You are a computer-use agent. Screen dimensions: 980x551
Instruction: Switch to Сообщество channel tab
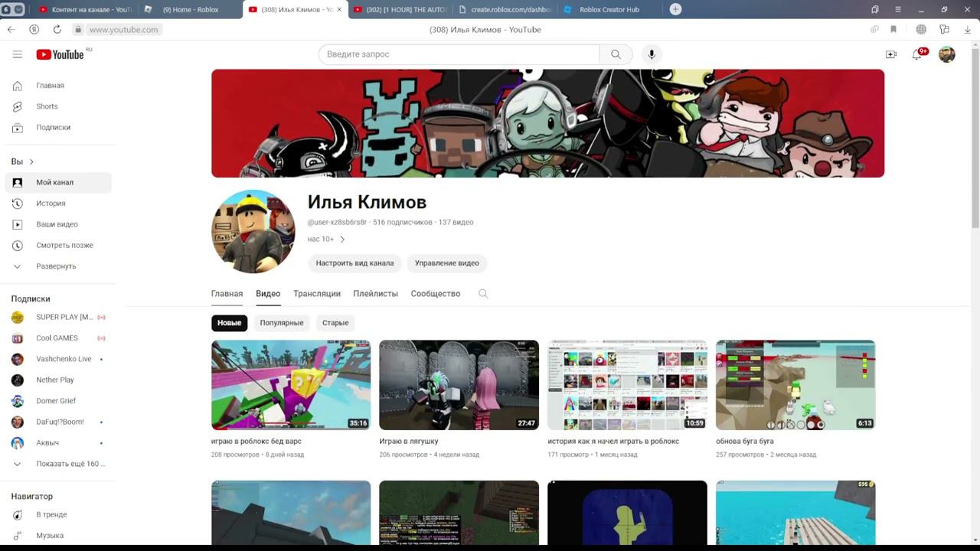(436, 294)
